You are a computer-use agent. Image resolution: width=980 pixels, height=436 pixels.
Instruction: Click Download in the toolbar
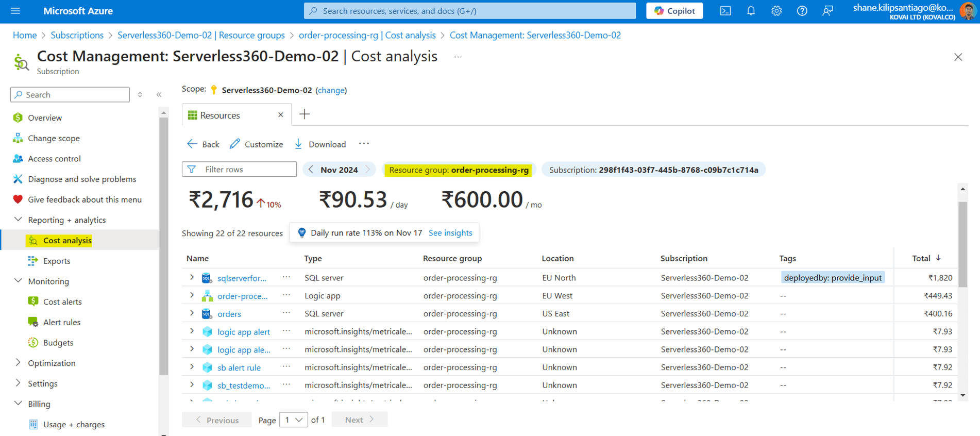[320, 144]
